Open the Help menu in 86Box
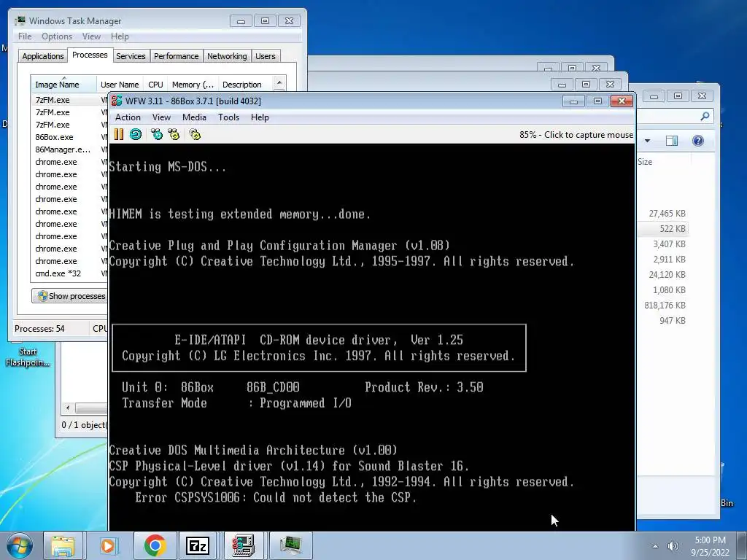Viewport: 747px width, 560px height. tap(260, 117)
